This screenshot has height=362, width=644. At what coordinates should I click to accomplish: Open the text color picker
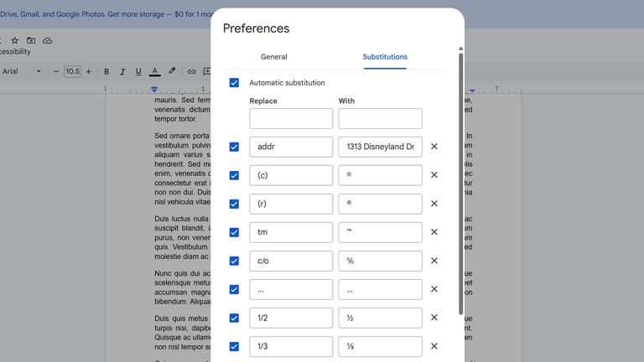click(x=154, y=71)
